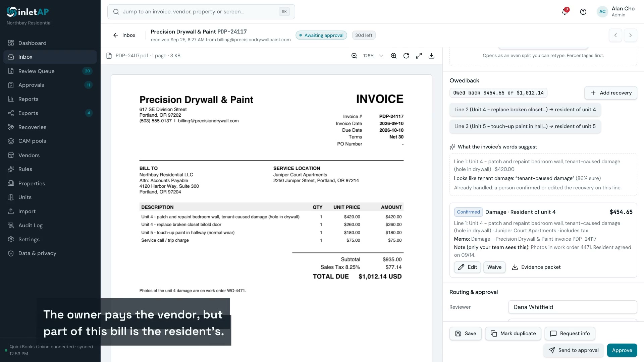Viewport: 644px width, 362px height.
Task: Zoom out the PDF viewer
Action: pos(354,56)
